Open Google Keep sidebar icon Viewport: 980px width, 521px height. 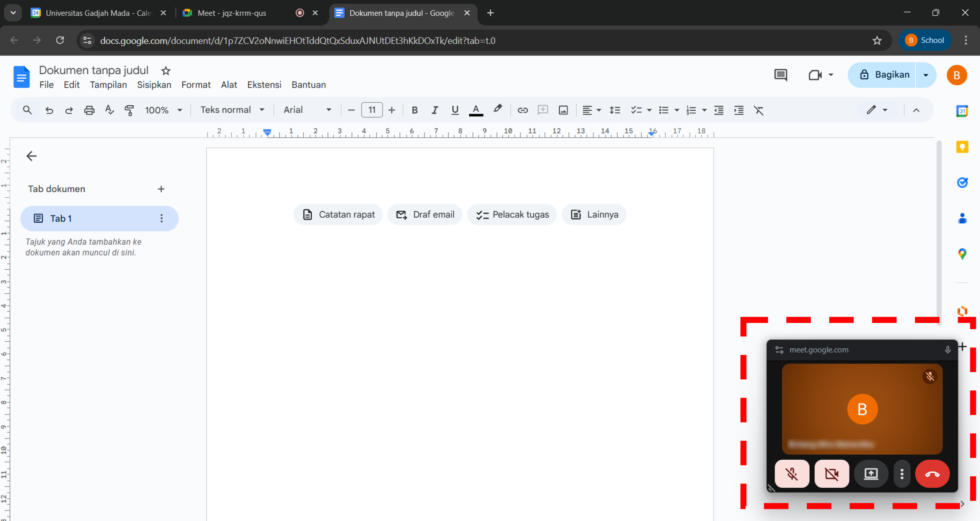point(962,147)
